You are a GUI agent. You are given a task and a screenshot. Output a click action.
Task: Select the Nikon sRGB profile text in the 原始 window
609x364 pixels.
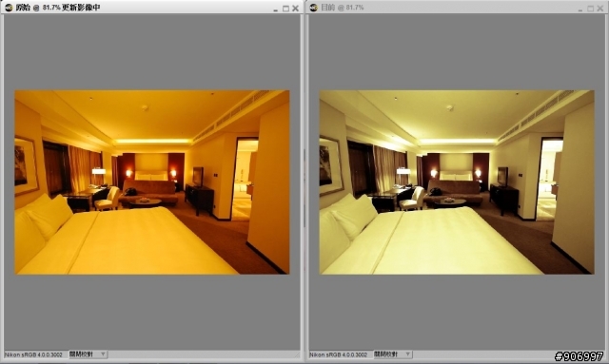coord(33,354)
